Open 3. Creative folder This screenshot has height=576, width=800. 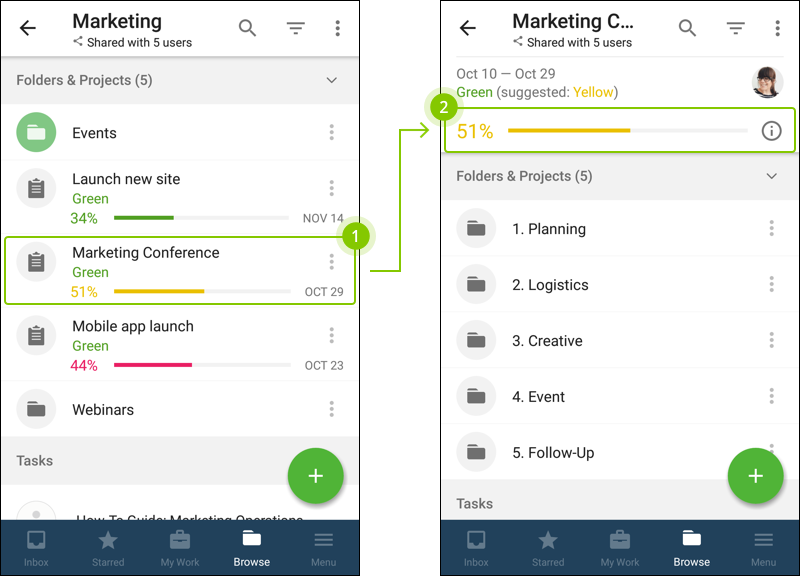[x=619, y=340]
